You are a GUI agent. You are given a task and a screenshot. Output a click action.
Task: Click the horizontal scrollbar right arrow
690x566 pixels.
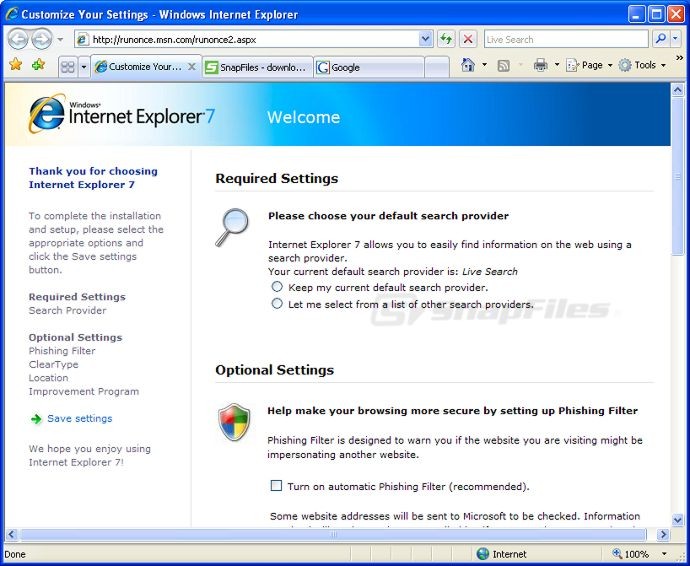pos(662,535)
